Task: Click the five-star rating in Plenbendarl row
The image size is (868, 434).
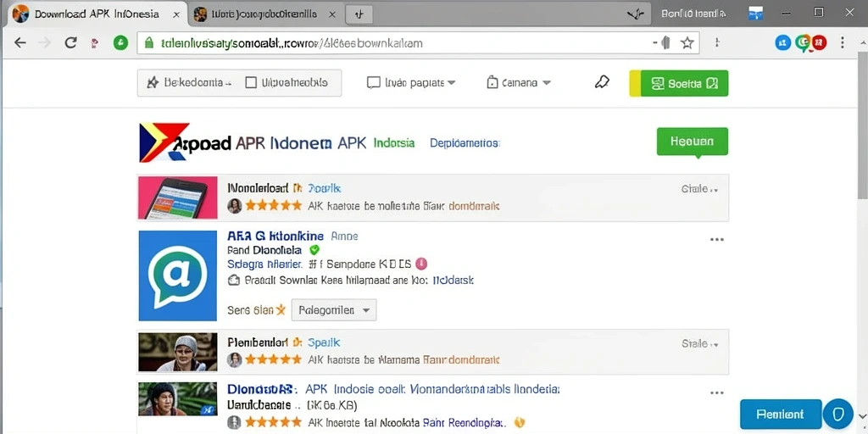Action: tap(274, 359)
